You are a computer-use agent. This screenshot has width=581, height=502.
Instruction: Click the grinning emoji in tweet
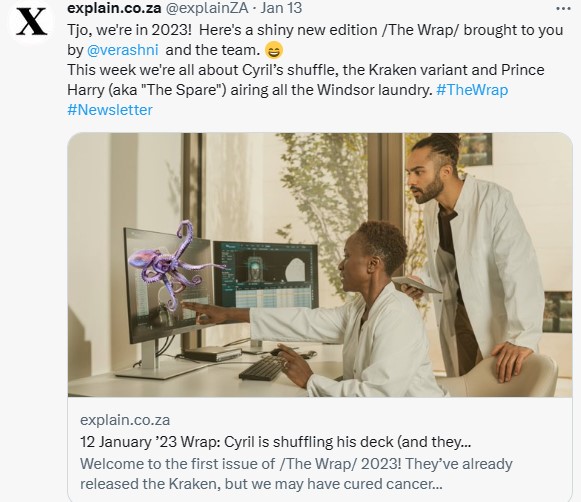pyautogui.click(x=274, y=50)
